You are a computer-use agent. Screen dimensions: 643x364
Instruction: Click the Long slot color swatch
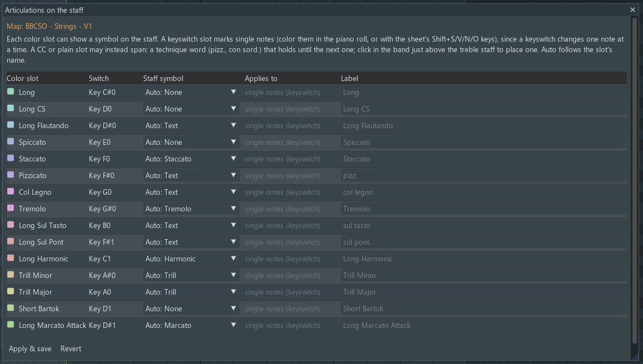[x=11, y=92]
